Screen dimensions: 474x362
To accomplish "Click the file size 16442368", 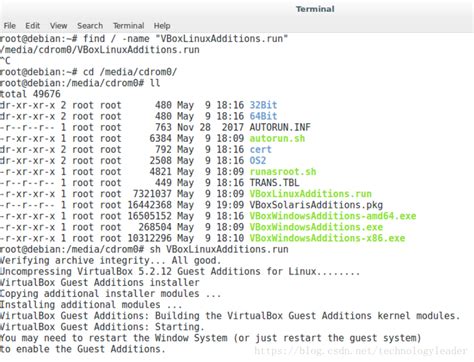I will (x=150, y=205).
